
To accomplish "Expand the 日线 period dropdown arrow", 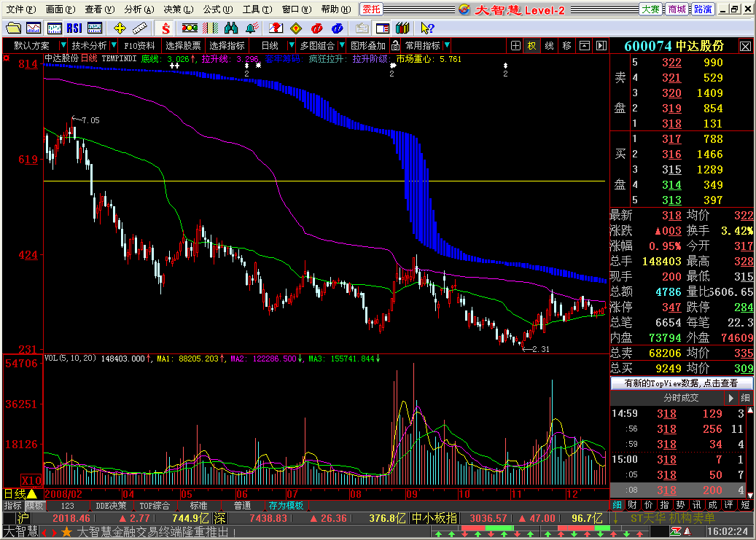I will coord(291,45).
